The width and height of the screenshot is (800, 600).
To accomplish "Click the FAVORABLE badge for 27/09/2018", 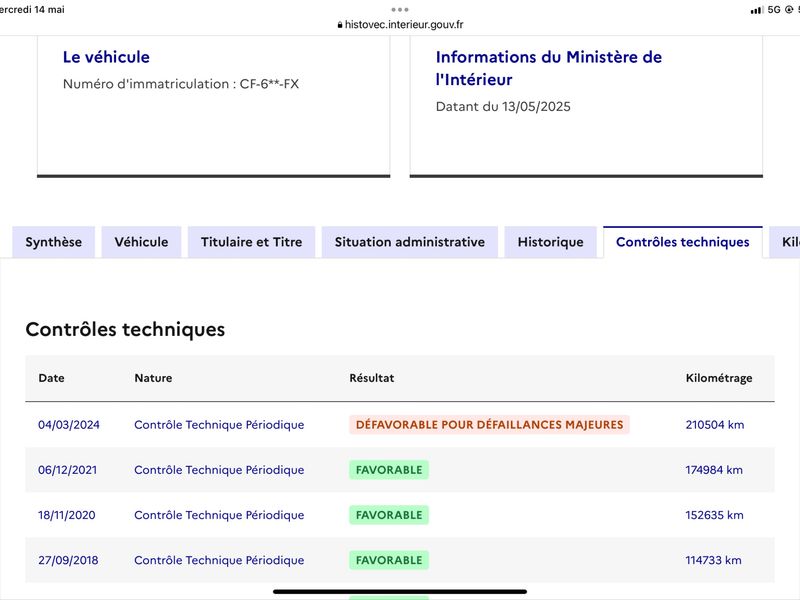I will (389, 560).
